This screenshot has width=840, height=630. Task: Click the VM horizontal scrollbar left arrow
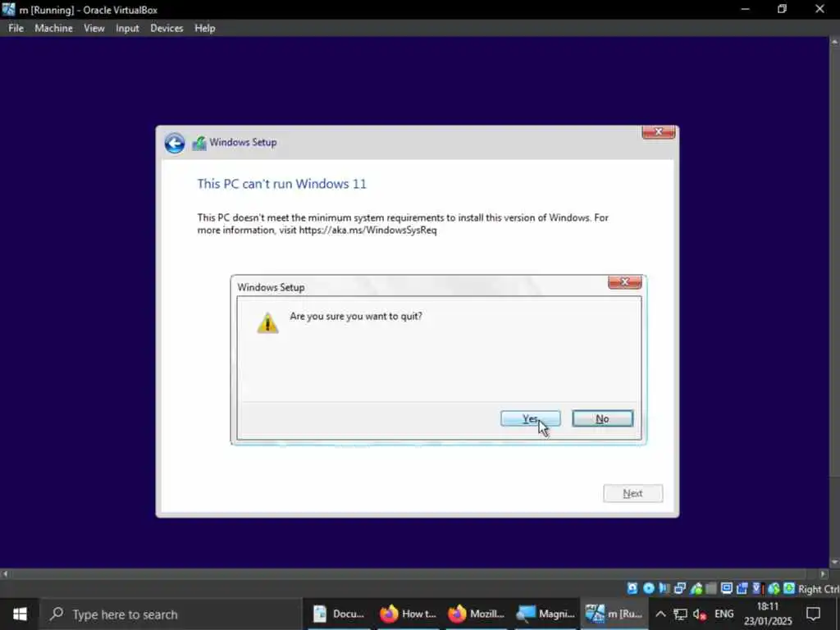pyautogui.click(x=5, y=573)
